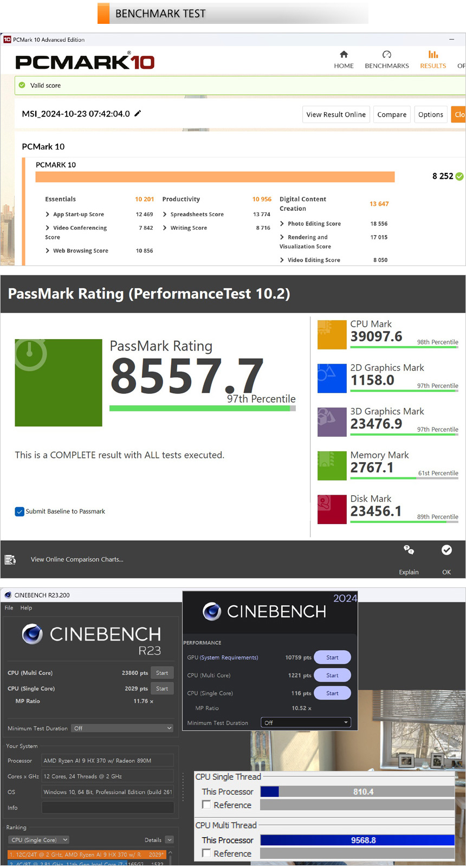Open PCMark 10 Home tab
The width and height of the screenshot is (466, 868).
tap(344, 60)
